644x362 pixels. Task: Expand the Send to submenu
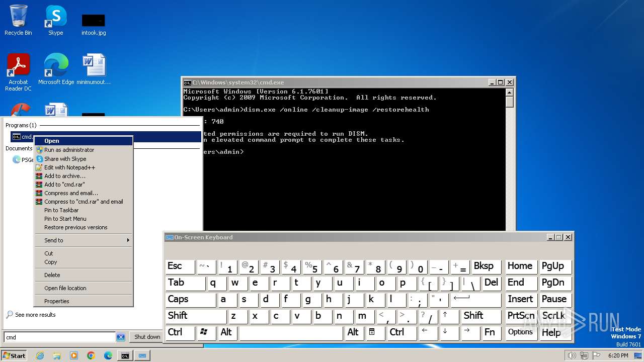pyautogui.click(x=83, y=240)
